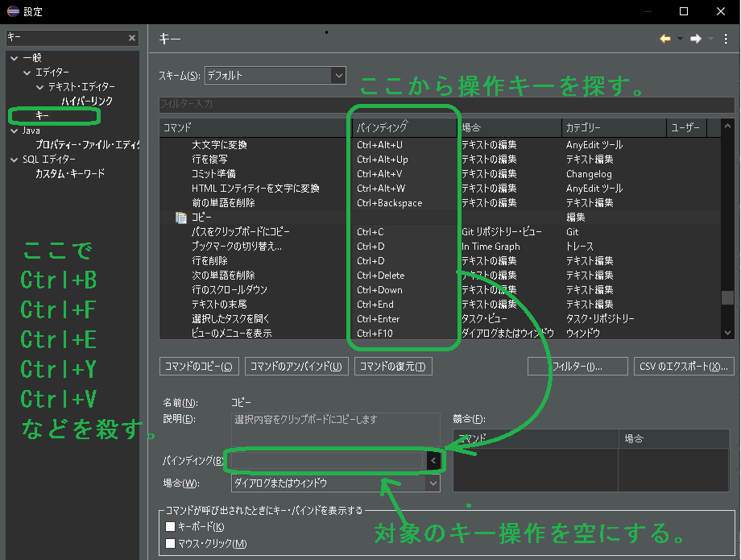Collapse the テキスト・エディター tree node
741x560 pixels.
tap(39, 87)
